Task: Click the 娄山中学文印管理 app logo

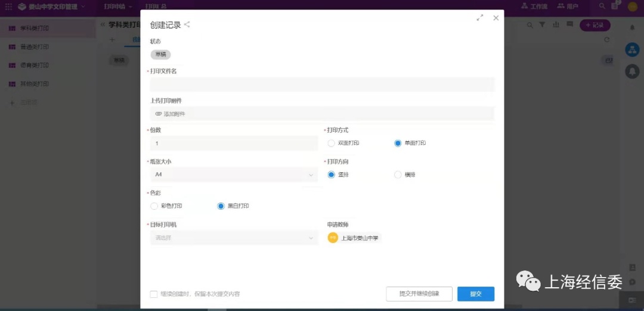Action: coord(22,7)
